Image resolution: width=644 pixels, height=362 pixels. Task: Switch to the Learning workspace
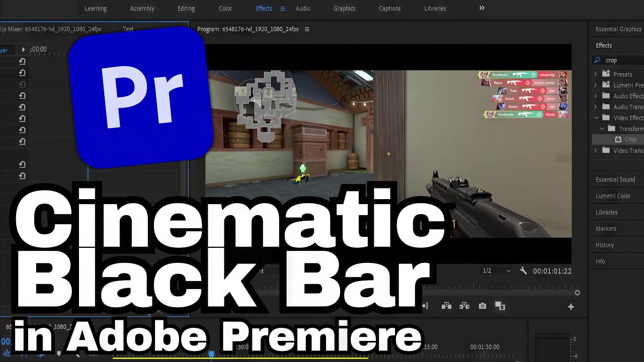[96, 9]
